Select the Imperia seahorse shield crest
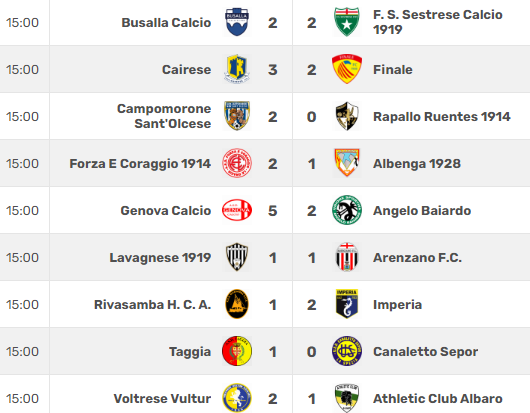This screenshot has width=530, height=413. tap(347, 304)
